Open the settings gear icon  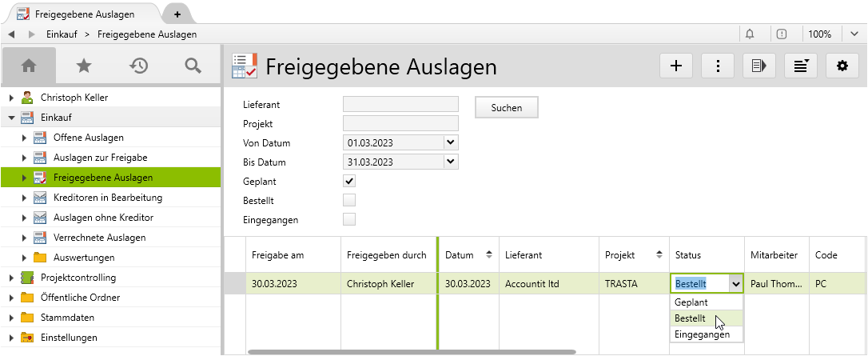[842, 66]
